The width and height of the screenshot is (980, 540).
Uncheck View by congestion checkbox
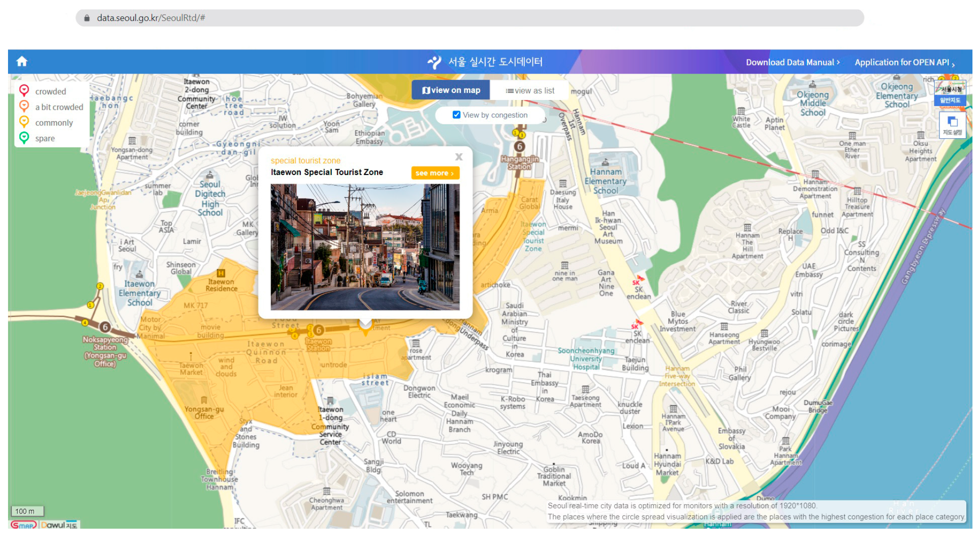tap(456, 115)
